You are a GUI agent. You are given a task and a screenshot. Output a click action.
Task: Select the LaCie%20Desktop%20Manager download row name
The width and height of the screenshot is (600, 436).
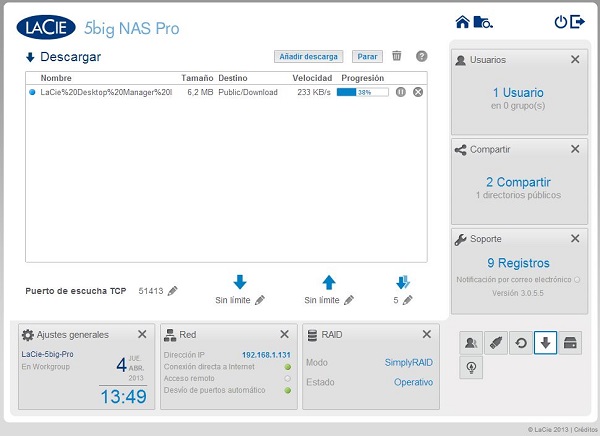click(x=106, y=92)
